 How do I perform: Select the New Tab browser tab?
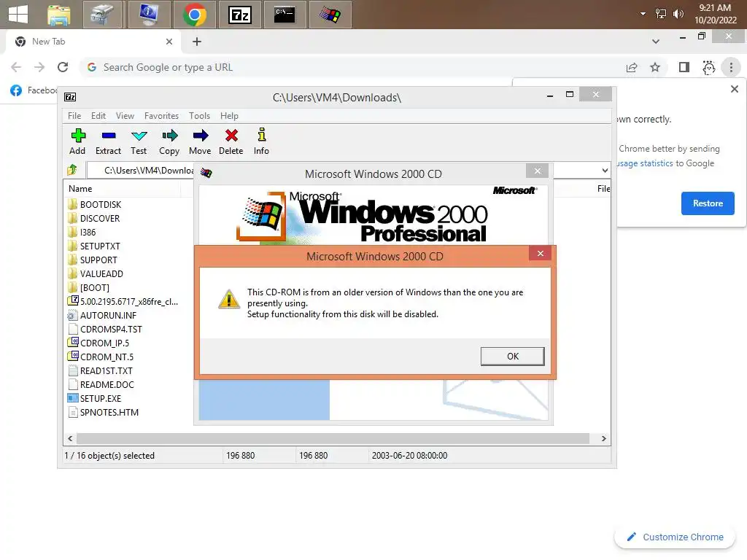93,42
